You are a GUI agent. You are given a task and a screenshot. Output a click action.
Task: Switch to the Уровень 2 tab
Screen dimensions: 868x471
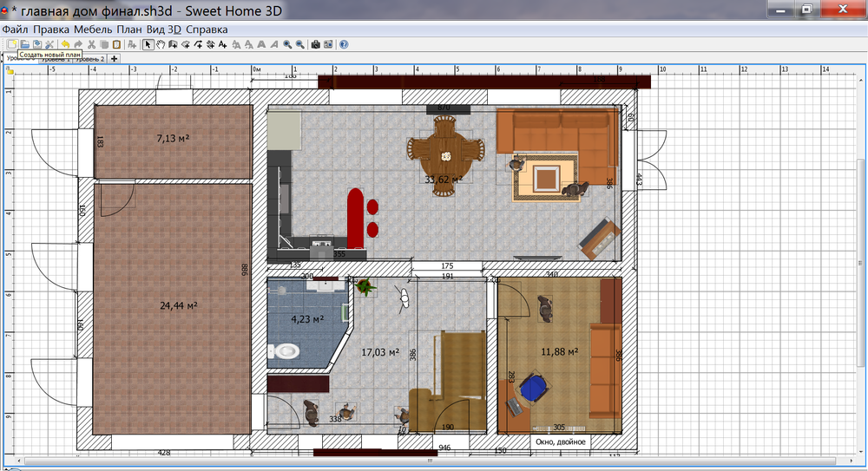click(x=89, y=59)
